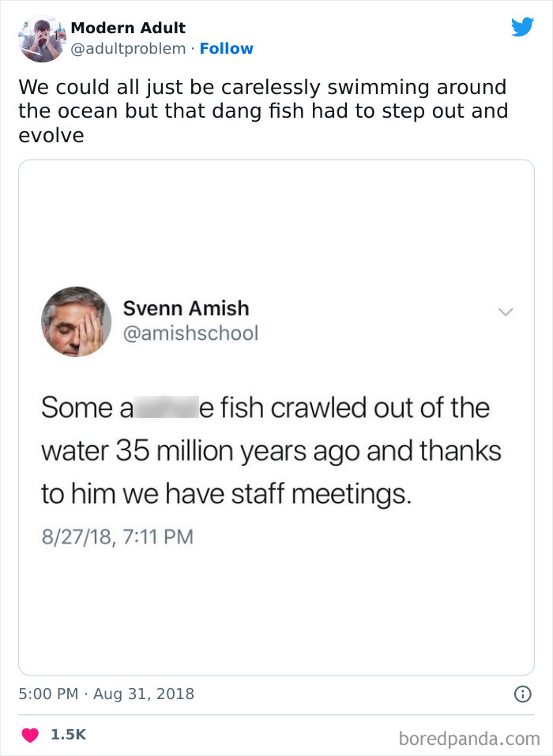The width and height of the screenshot is (553, 756).
Task: Open the tweet info icon
Action: 521,694
